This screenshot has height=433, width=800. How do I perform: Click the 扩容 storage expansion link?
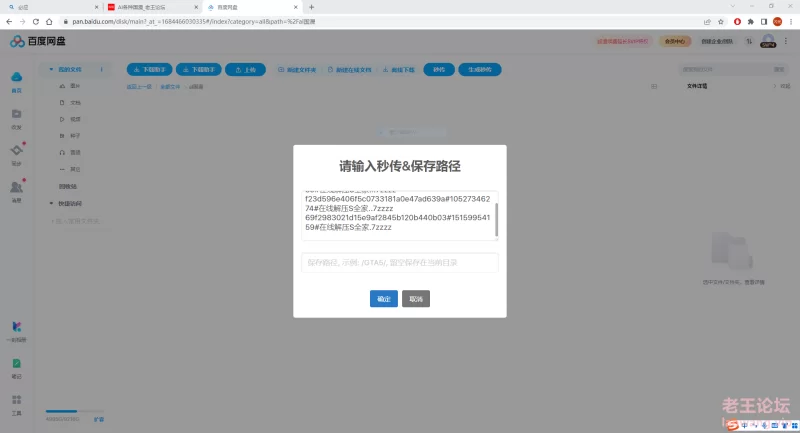98,419
